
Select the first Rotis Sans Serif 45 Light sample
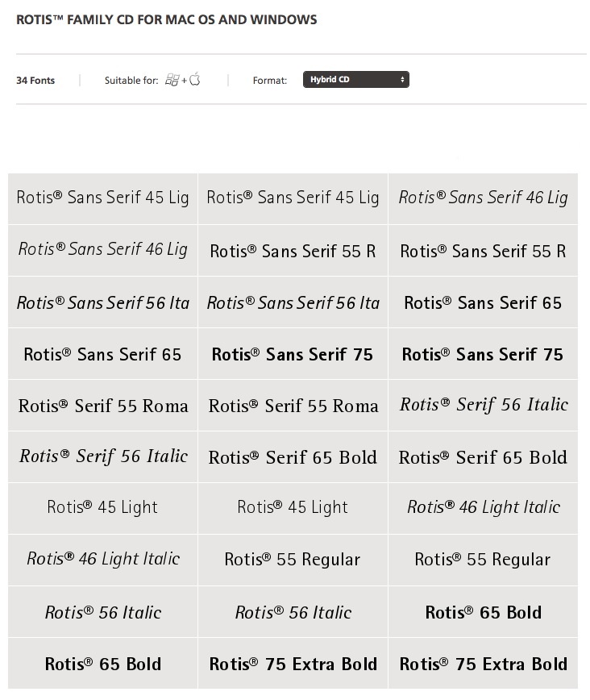click(102, 198)
